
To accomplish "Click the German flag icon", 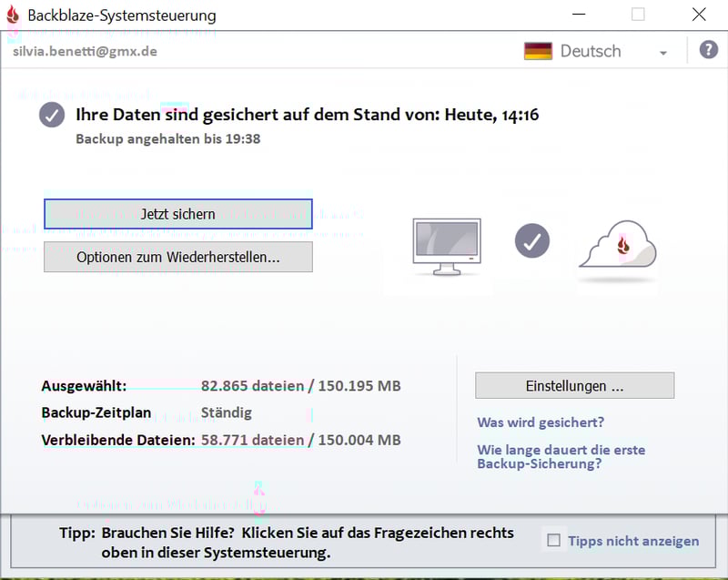I will 538,51.
